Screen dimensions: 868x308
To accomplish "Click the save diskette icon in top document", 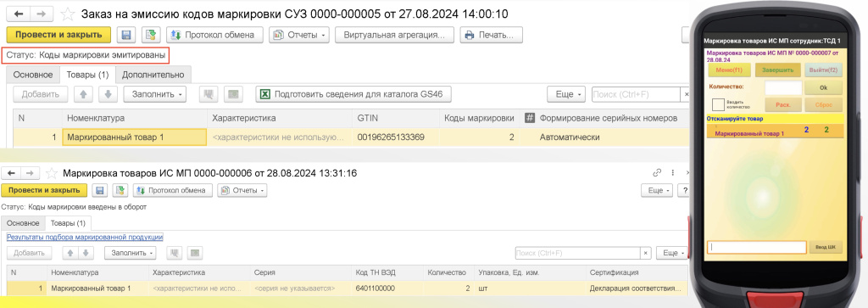I will (125, 35).
